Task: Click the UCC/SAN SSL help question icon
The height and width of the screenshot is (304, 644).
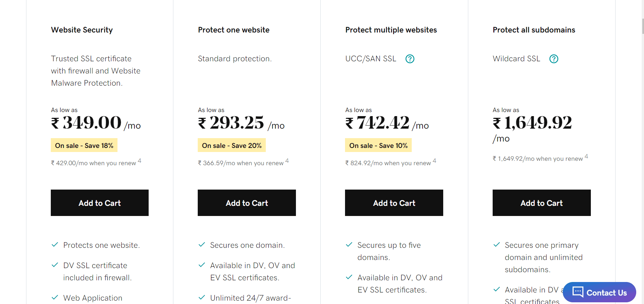Action: pyautogui.click(x=410, y=59)
